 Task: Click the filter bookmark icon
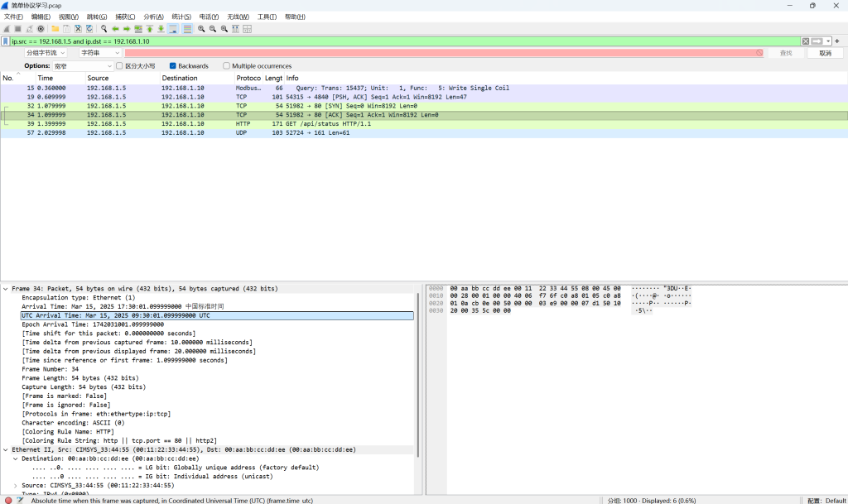tap(6, 41)
